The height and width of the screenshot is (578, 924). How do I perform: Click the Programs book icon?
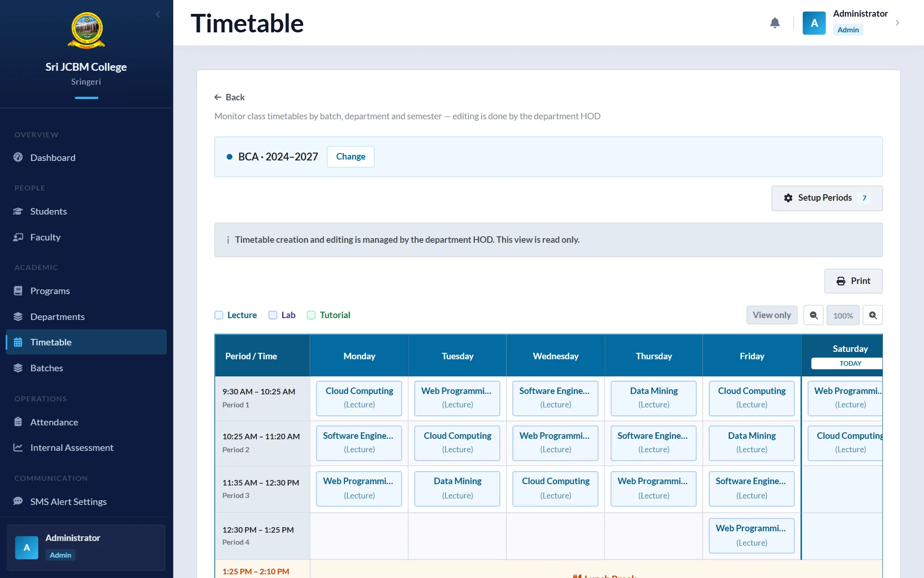pos(18,291)
